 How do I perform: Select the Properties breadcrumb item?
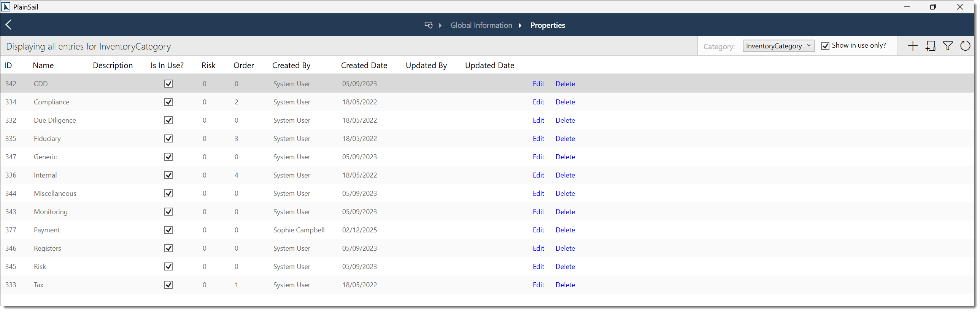click(548, 26)
